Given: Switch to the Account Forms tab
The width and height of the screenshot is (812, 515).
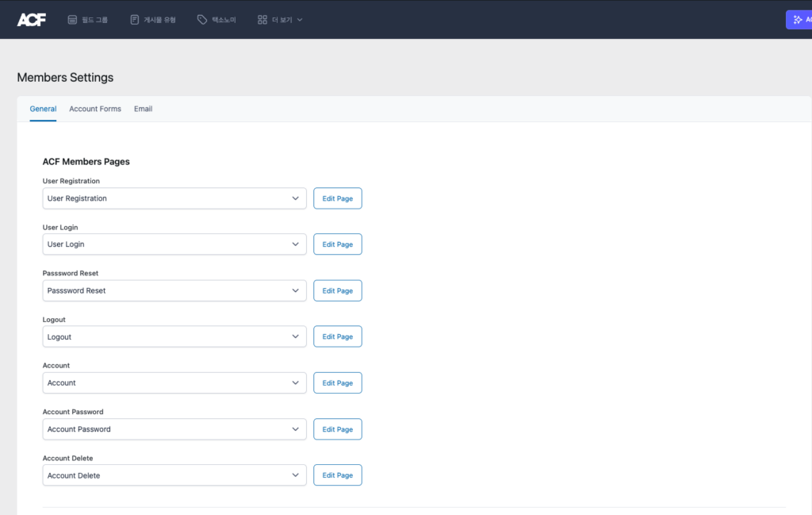Looking at the screenshot, I should tap(95, 109).
